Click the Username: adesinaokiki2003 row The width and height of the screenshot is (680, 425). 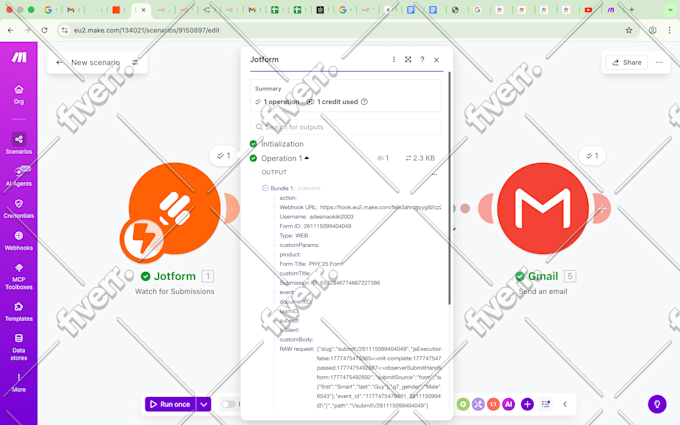pos(317,217)
